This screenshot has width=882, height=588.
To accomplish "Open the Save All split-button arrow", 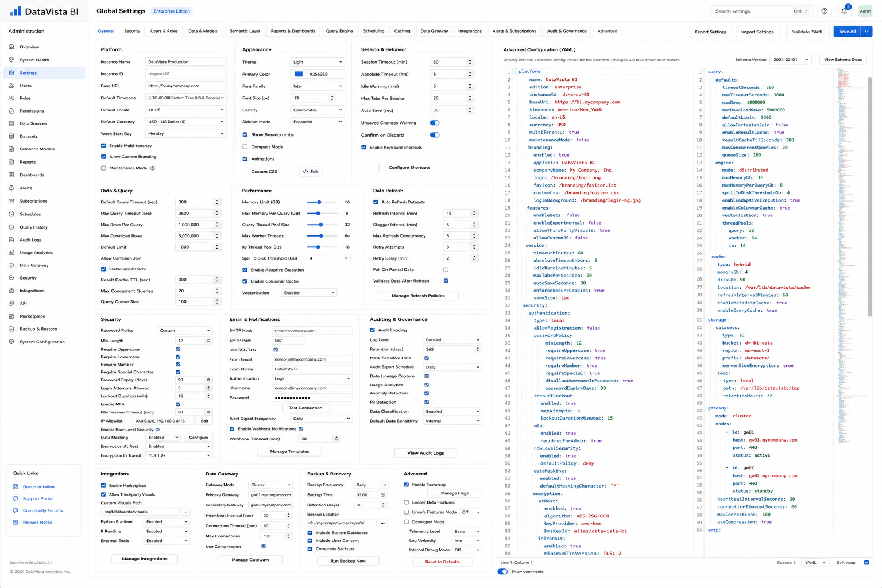I will click(x=866, y=32).
